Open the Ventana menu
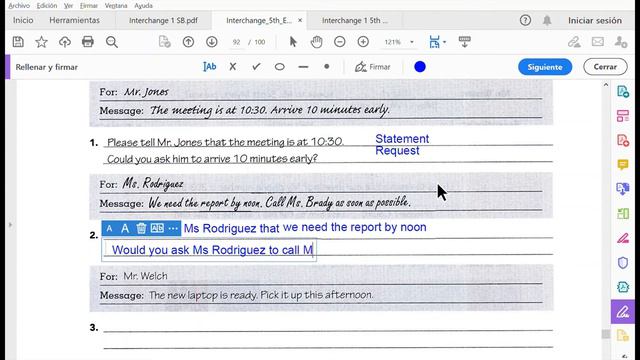The height and width of the screenshot is (360, 640). (x=116, y=6)
